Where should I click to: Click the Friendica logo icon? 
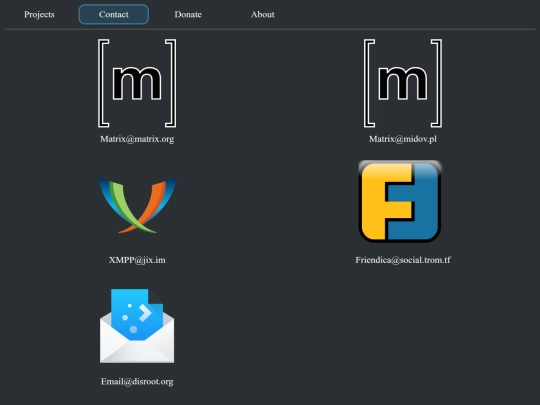pos(400,201)
